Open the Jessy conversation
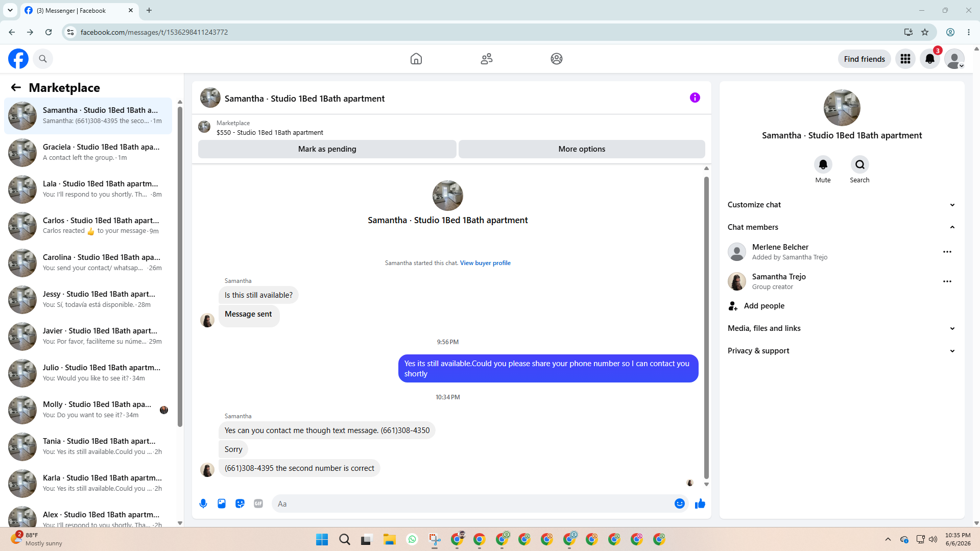Viewport: 980px width, 551px height. (x=88, y=299)
